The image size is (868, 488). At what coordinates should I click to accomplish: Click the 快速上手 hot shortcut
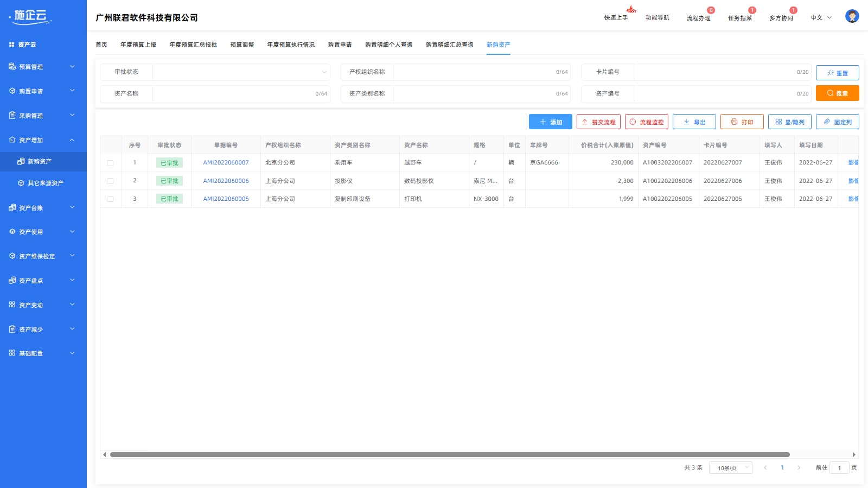[616, 17]
